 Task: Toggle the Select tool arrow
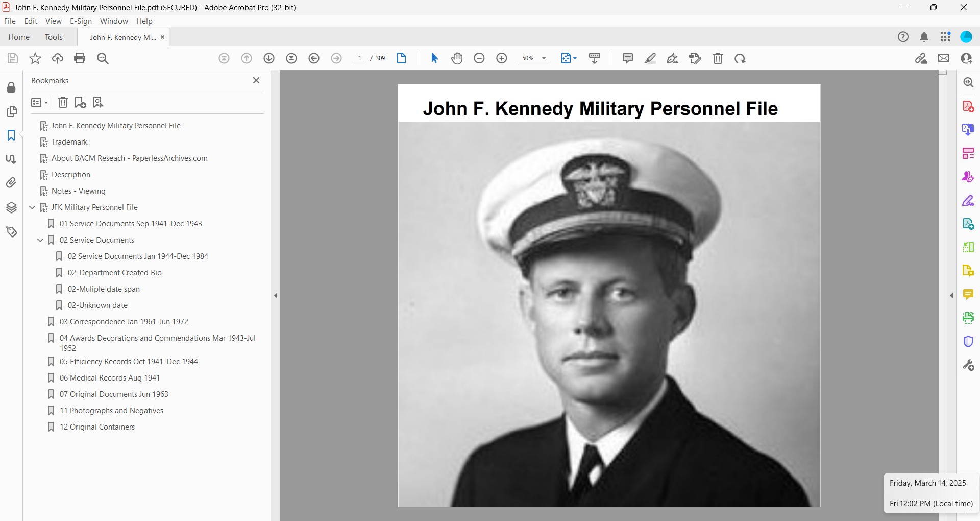pyautogui.click(x=434, y=58)
